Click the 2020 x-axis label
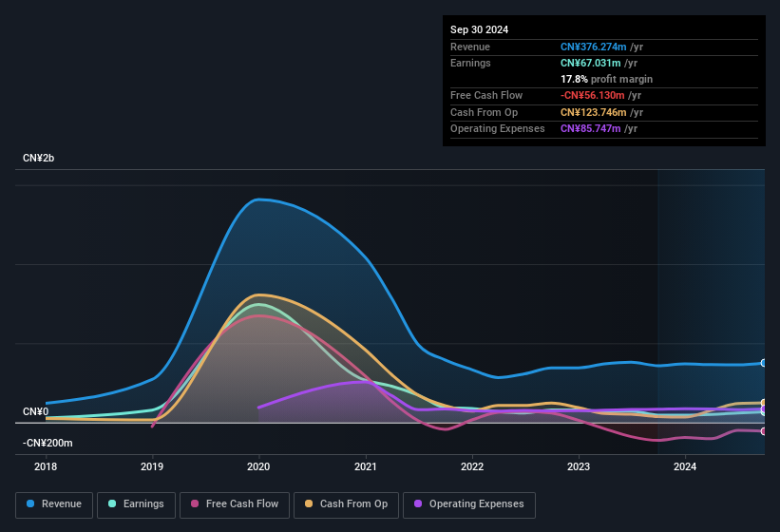 point(258,466)
